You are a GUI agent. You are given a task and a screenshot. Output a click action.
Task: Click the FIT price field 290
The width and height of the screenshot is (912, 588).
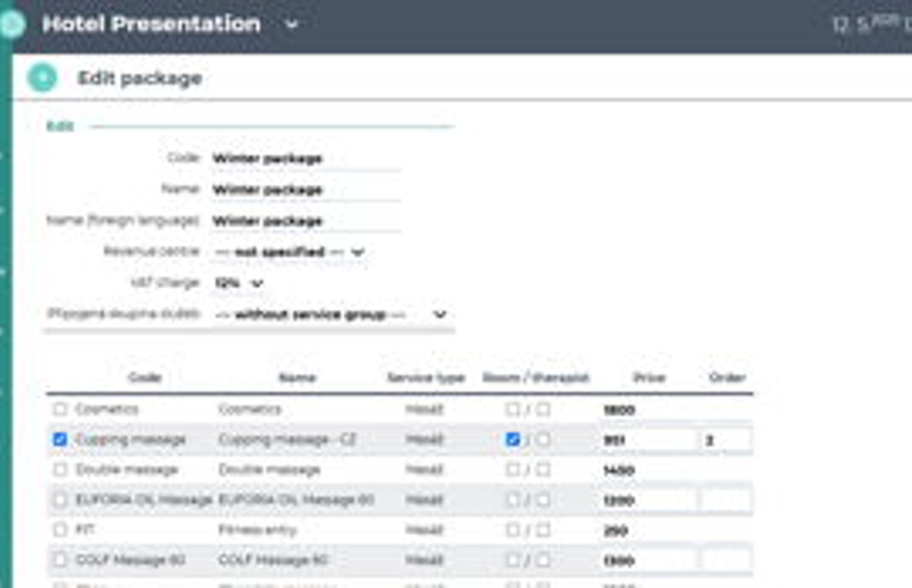click(x=648, y=530)
